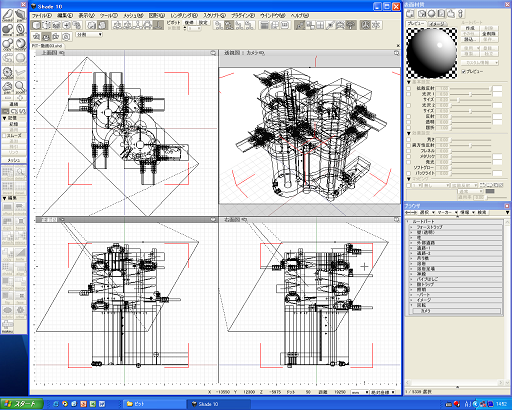Click the magnifier zoom tool in the toolbox
This screenshot has height=410, width=512.
click(20, 87)
